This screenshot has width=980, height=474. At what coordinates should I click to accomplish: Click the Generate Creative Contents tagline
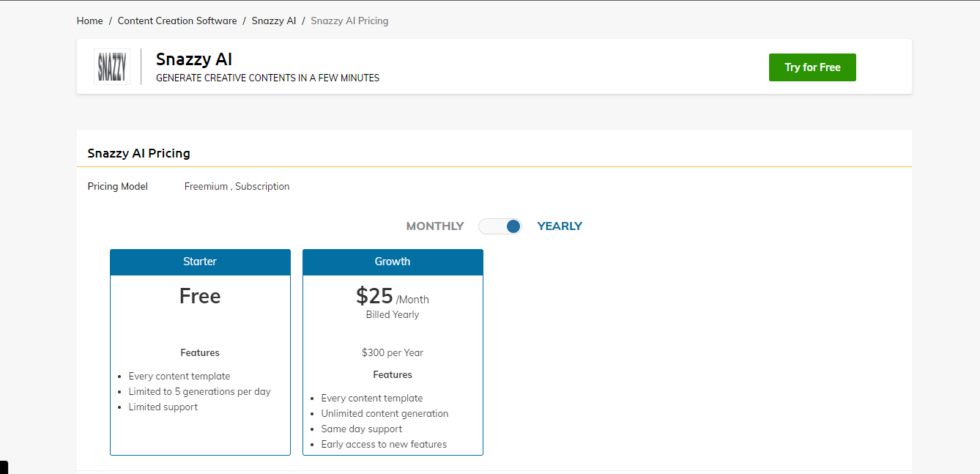tap(268, 78)
